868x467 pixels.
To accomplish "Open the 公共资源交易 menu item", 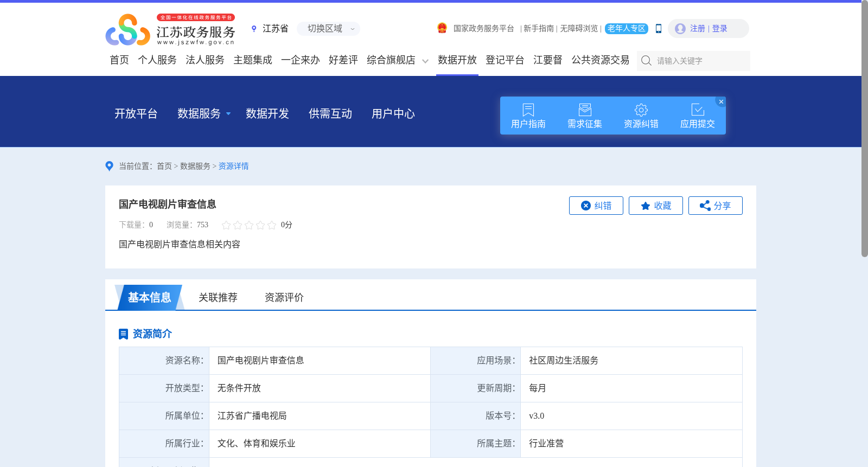I will (601, 60).
